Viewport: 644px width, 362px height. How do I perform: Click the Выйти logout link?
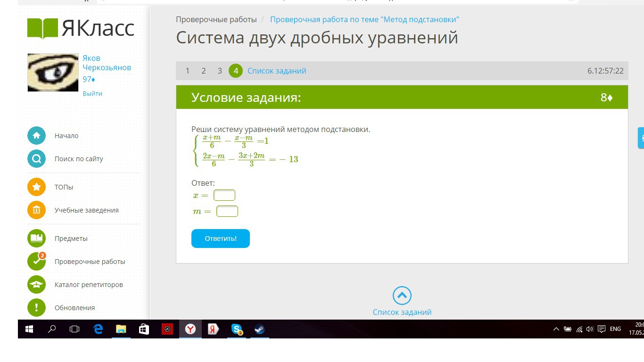(x=92, y=93)
